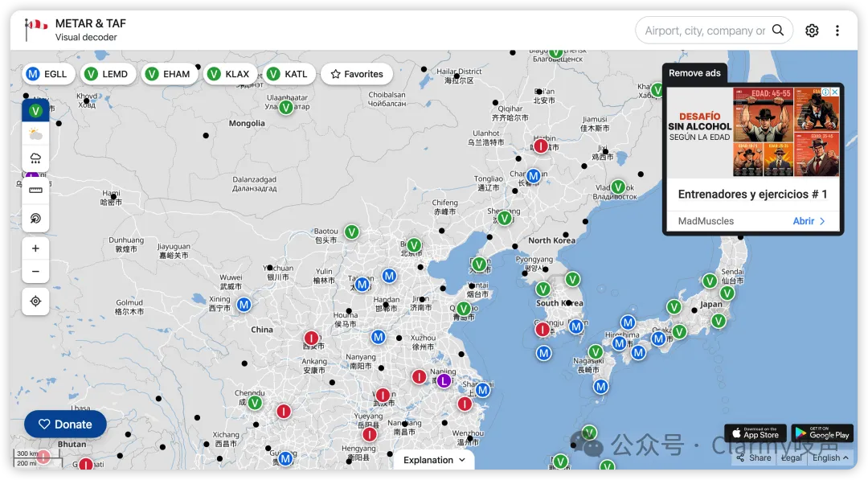Open the EHAM airport chip
Screen dimensions: 868x480
tap(169, 74)
